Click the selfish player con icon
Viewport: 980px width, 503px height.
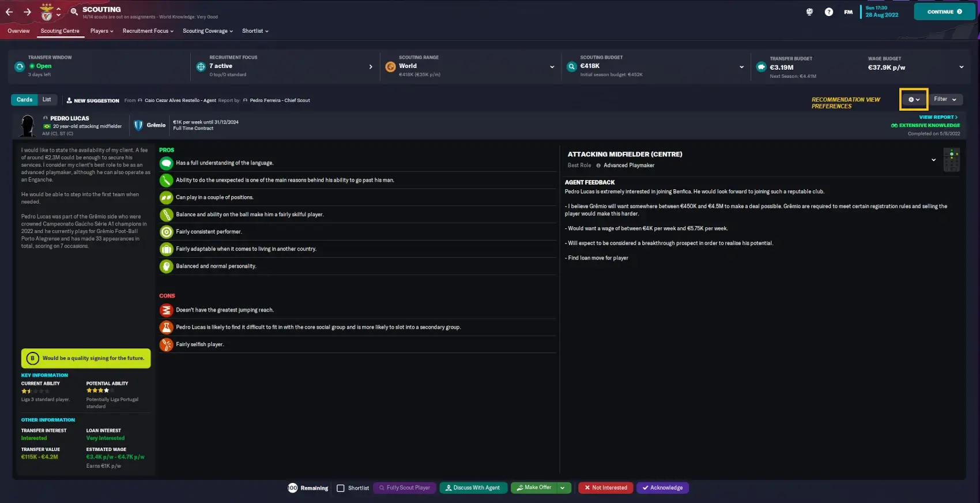point(166,344)
